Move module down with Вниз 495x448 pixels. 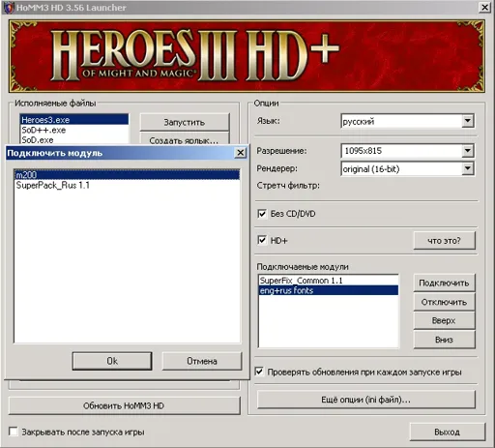pos(444,340)
